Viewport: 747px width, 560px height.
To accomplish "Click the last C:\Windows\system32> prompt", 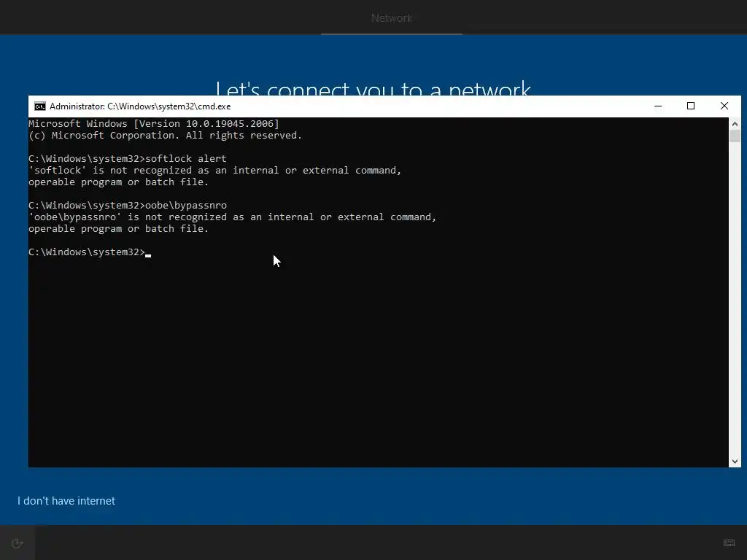I will click(x=87, y=252).
